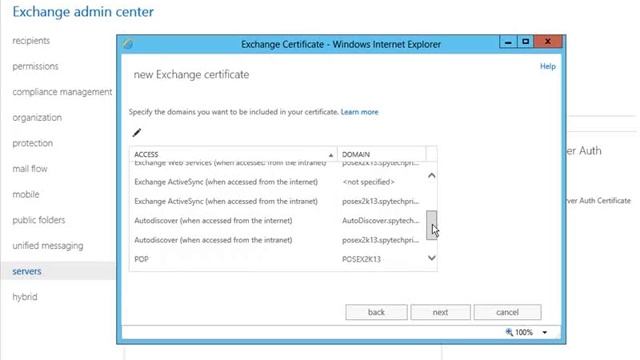
Task: Open the protection section
Action: 33,143
